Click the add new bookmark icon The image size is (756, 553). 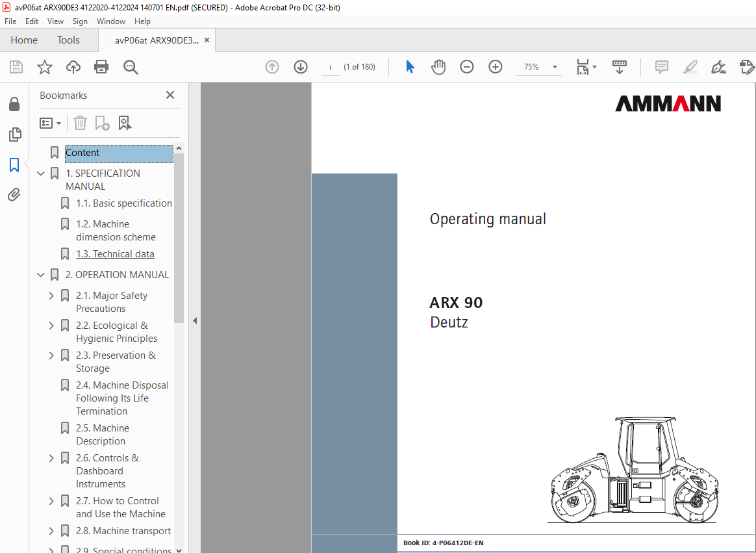click(x=102, y=123)
